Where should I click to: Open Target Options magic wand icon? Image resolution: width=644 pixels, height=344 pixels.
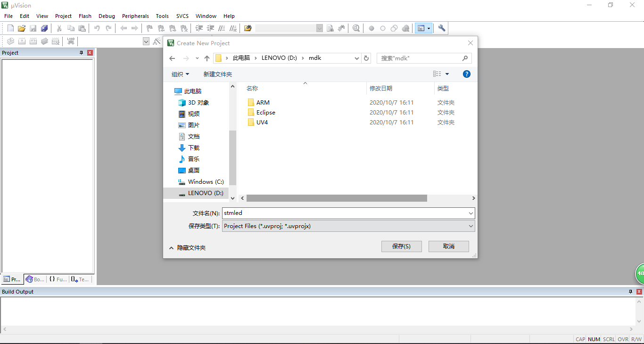[x=157, y=41]
